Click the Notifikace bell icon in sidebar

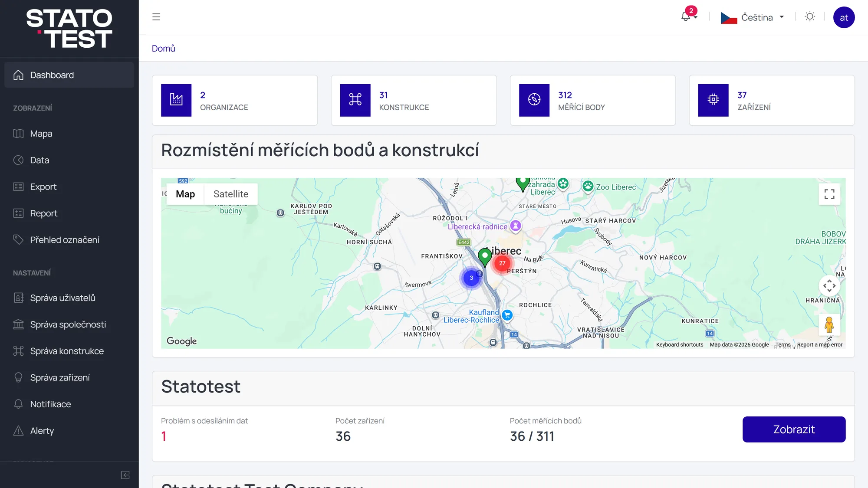[x=18, y=404]
